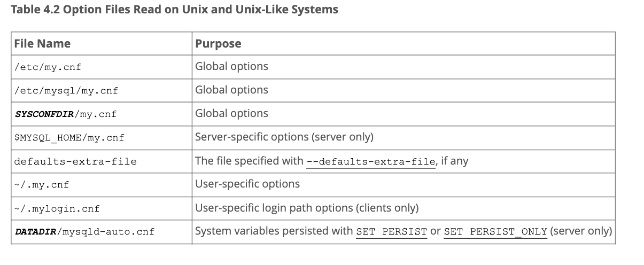Click the User-specific options purpose text
The height and width of the screenshot is (265, 644).
[247, 184]
